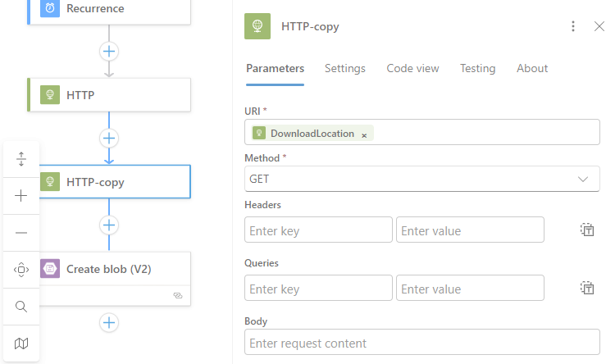Click the Queries Enter value field
This screenshot has height=364, width=606.
(x=470, y=288)
